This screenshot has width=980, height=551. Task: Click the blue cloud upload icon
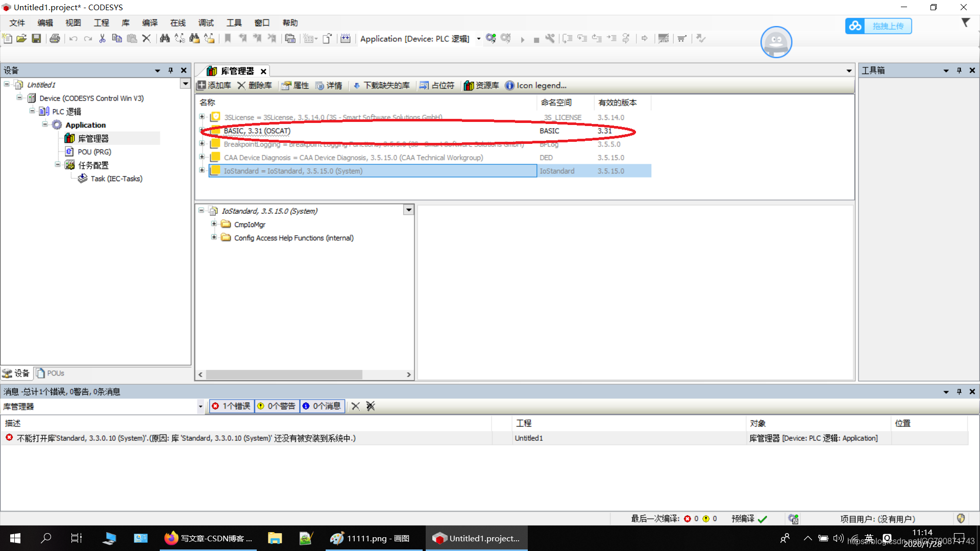point(855,26)
